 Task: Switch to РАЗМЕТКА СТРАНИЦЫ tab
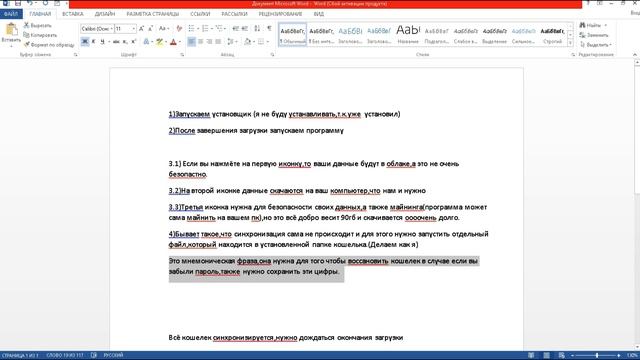point(153,14)
